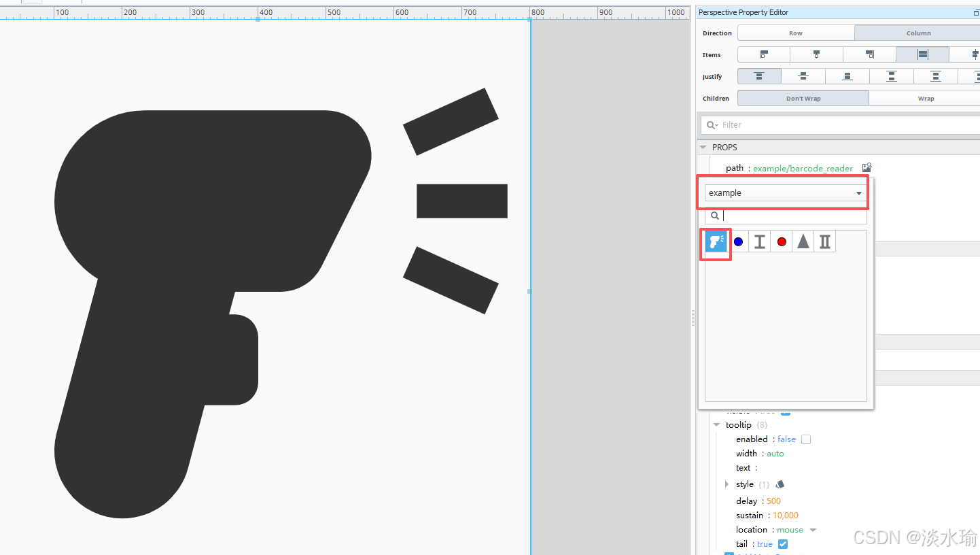
Task: Select Don't Wrap for Children
Action: [x=803, y=98]
